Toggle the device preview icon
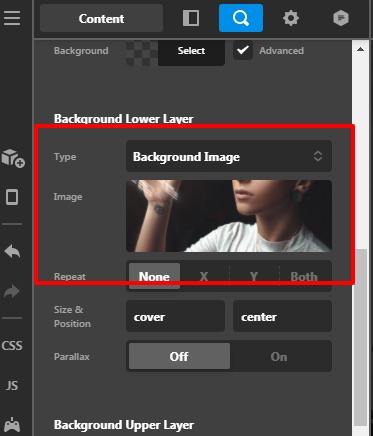This screenshot has height=436, width=373. pos(12,197)
